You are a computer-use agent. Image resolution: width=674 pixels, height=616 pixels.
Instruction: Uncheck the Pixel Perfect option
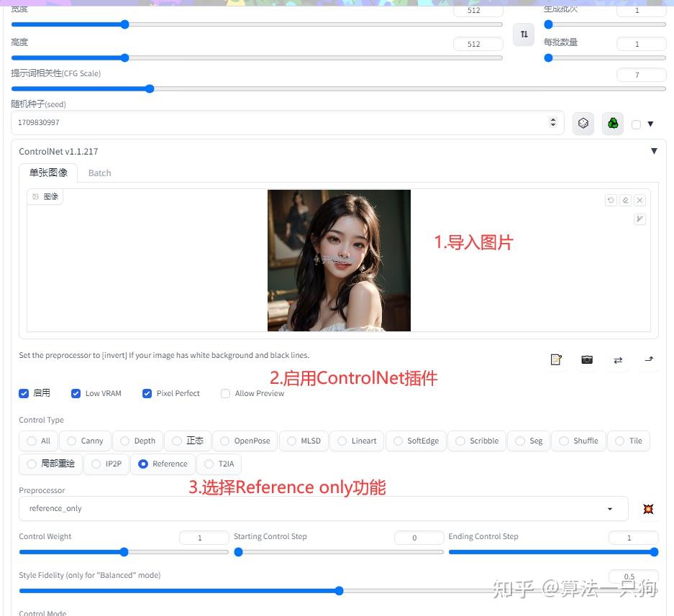[x=147, y=393]
